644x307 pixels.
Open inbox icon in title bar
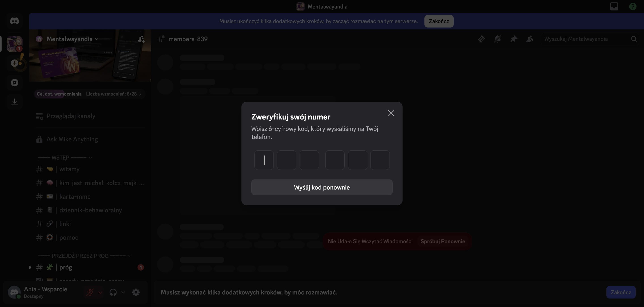point(614,6)
